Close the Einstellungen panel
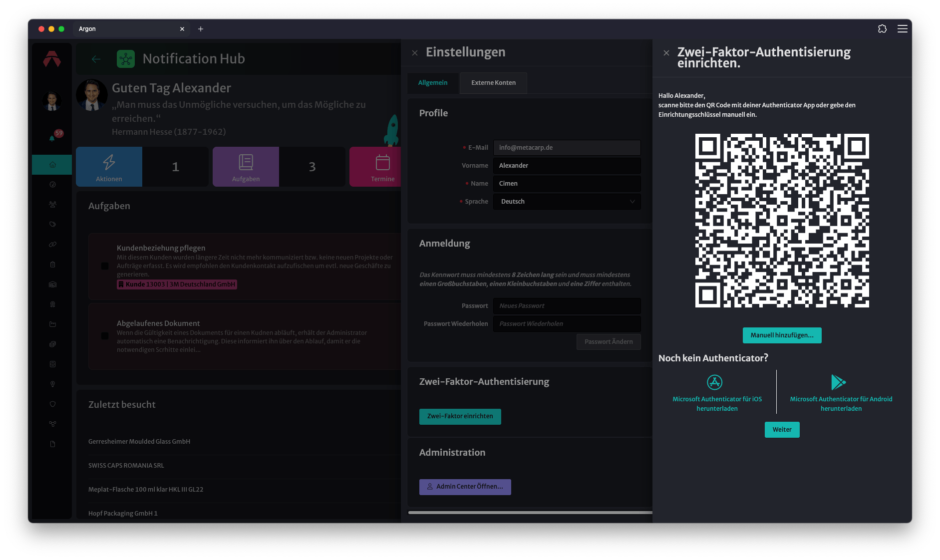This screenshot has height=560, width=940. click(x=415, y=53)
